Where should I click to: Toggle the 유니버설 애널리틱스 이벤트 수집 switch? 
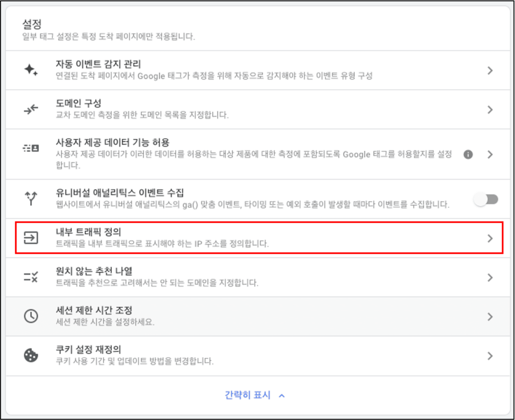point(486,199)
